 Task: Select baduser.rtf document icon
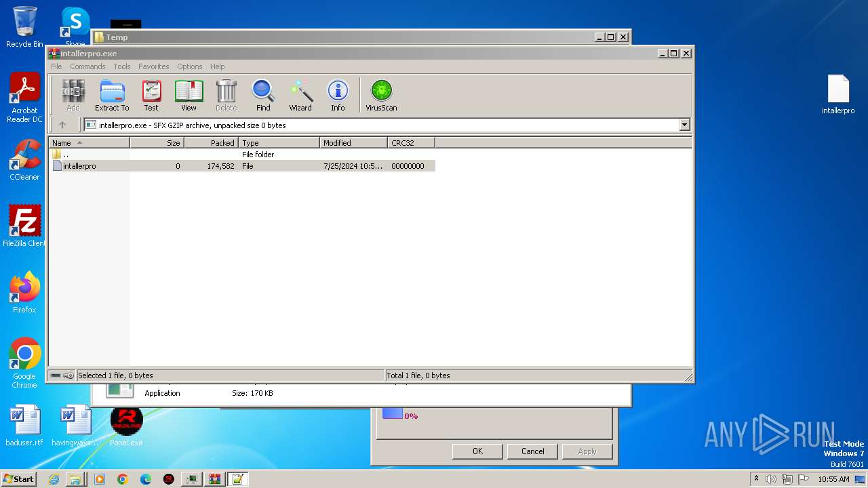[24, 426]
